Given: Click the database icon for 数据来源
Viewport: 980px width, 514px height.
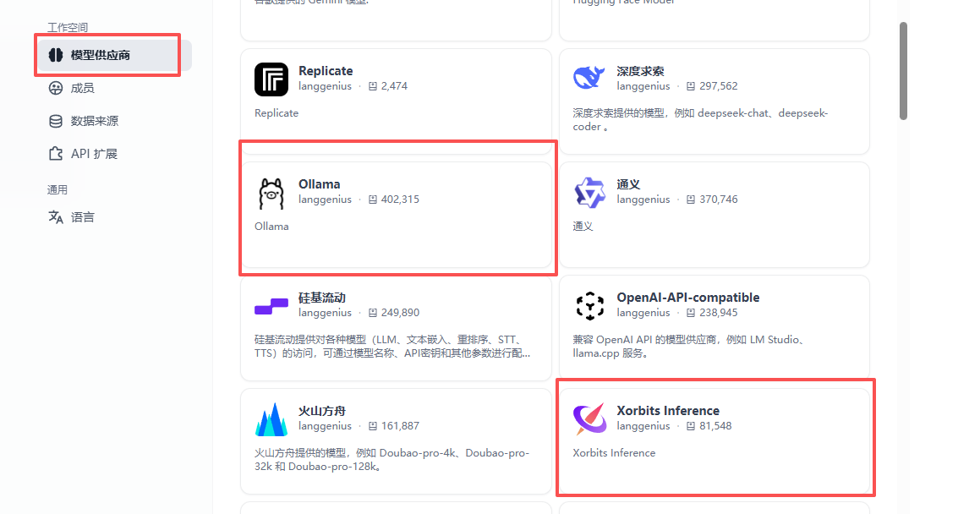Looking at the screenshot, I should coord(56,121).
